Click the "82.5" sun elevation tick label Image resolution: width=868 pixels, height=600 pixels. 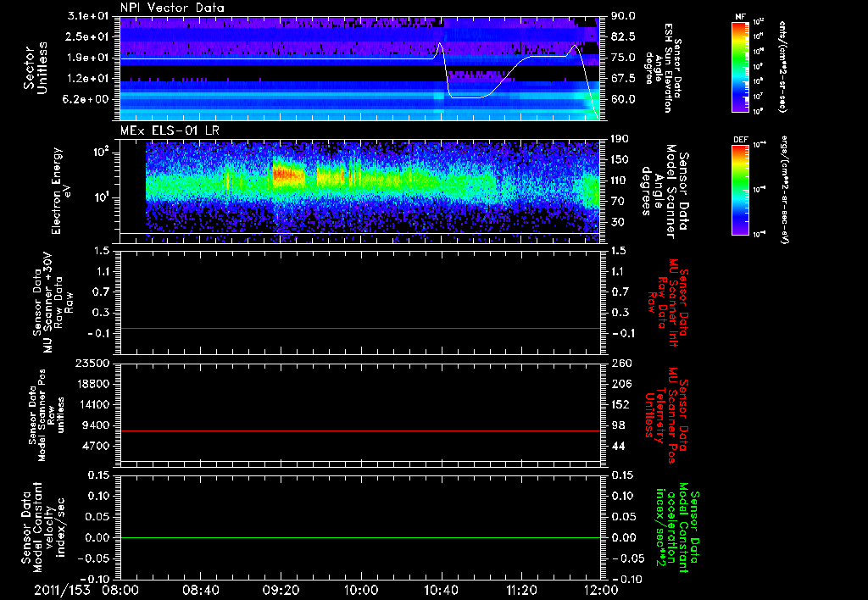click(623, 37)
